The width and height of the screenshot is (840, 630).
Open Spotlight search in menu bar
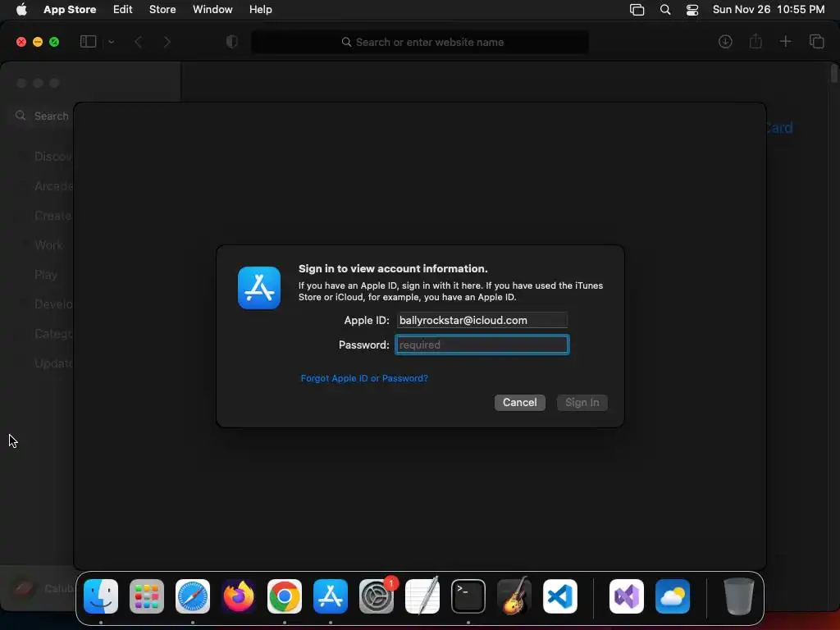coord(664,10)
